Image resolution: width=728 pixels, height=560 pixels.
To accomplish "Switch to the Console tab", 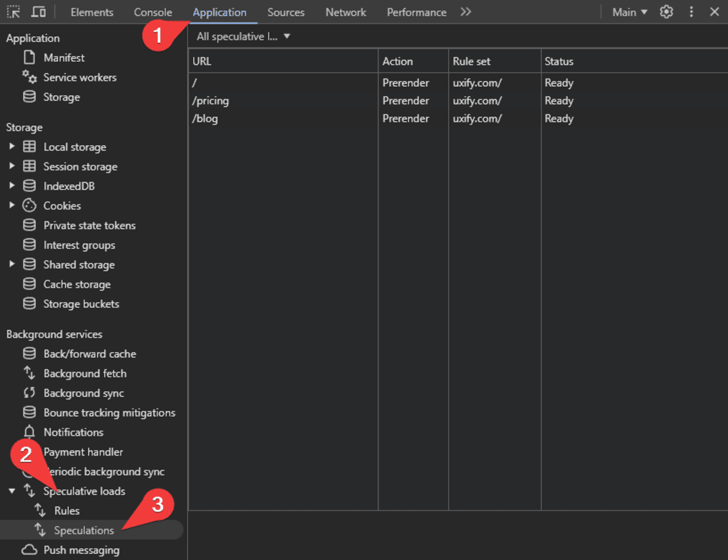I will point(153,12).
